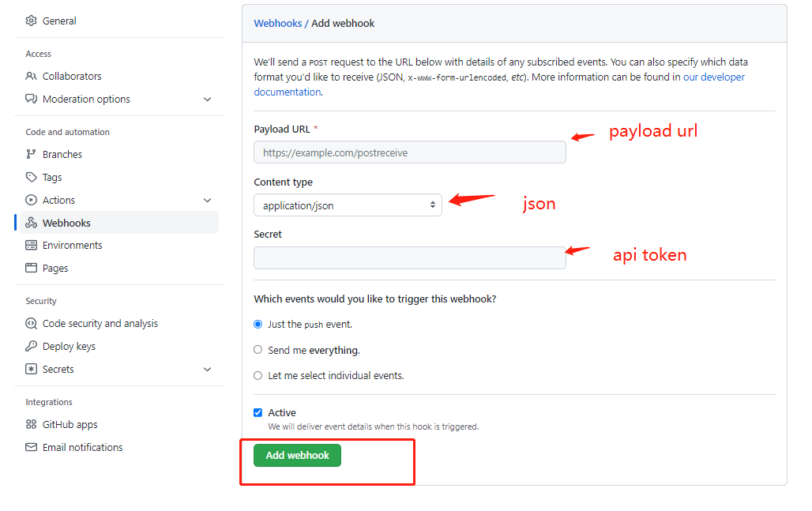This screenshot has width=812, height=511.
Task: Click into the Secret text field
Action: click(x=409, y=258)
